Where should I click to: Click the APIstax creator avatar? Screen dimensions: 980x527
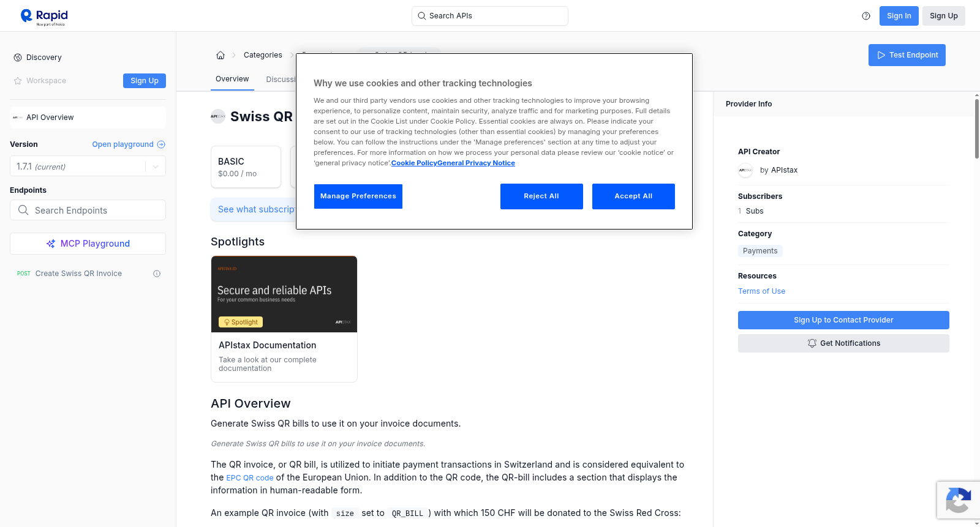pyautogui.click(x=745, y=170)
